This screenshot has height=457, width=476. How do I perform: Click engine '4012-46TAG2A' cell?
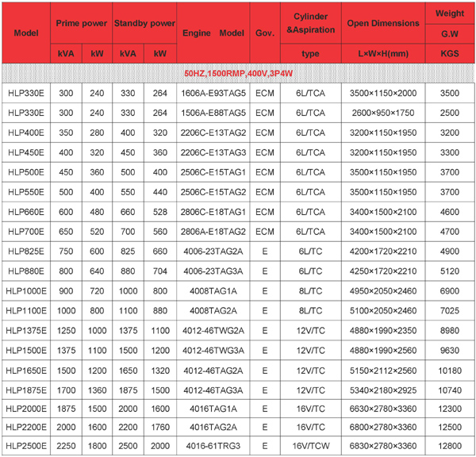[x=213, y=371]
